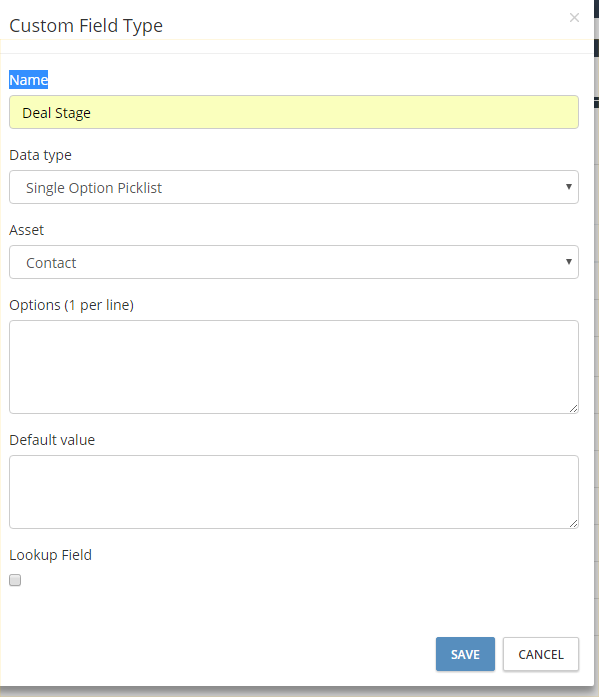Close the Custom Field Type dialog
This screenshot has height=697, width=599.
574,18
